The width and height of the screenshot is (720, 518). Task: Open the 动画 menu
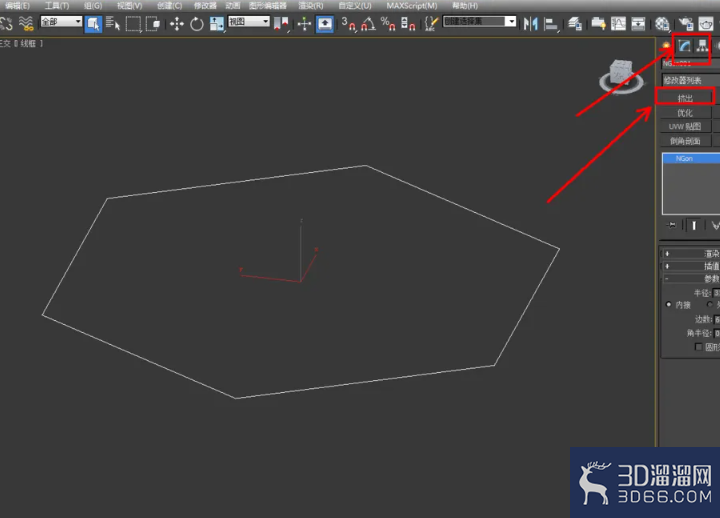233,6
